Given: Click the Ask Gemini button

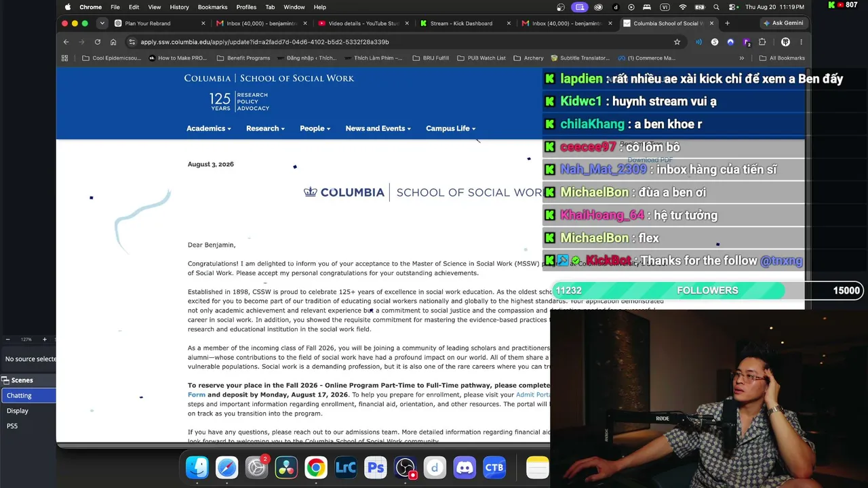Looking at the screenshot, I should point(783,23).
